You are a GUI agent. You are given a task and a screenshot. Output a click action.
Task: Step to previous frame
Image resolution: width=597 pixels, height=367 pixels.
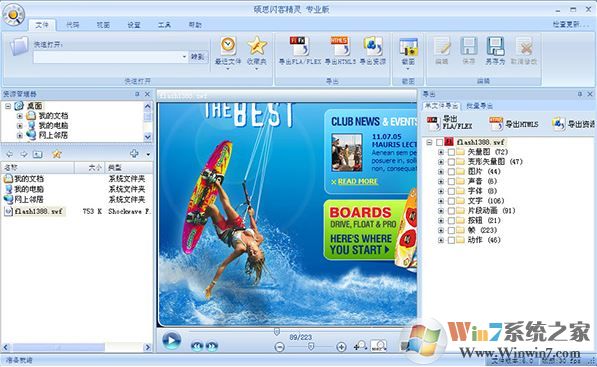[197, 346]
